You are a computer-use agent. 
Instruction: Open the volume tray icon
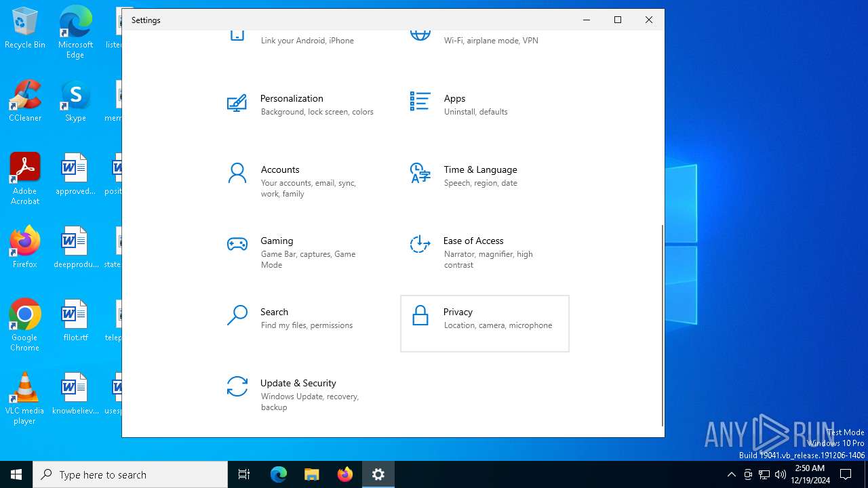coord(781,474)
